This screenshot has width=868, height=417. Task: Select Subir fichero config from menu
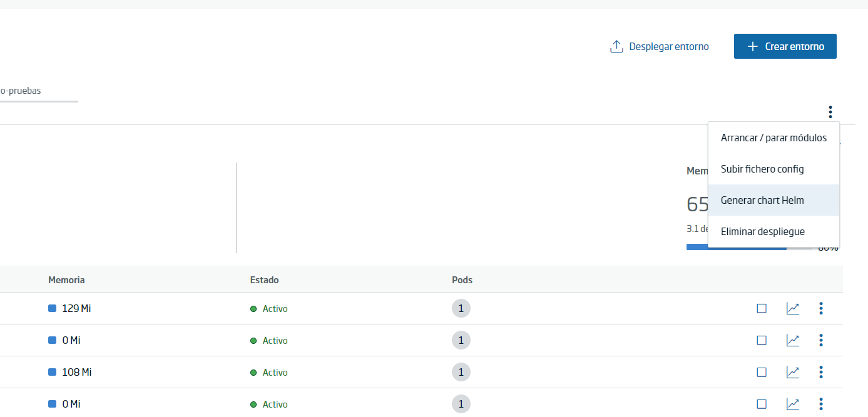774,169
